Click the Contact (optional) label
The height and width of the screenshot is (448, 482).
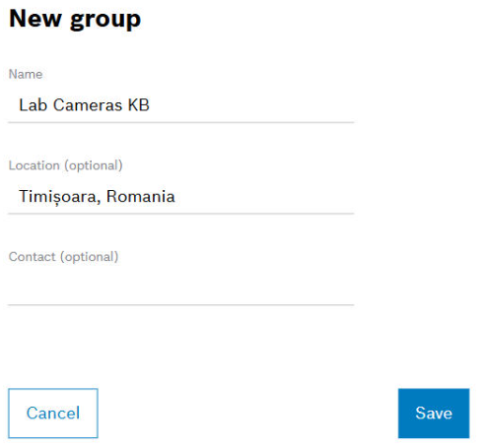pos(63,257)
